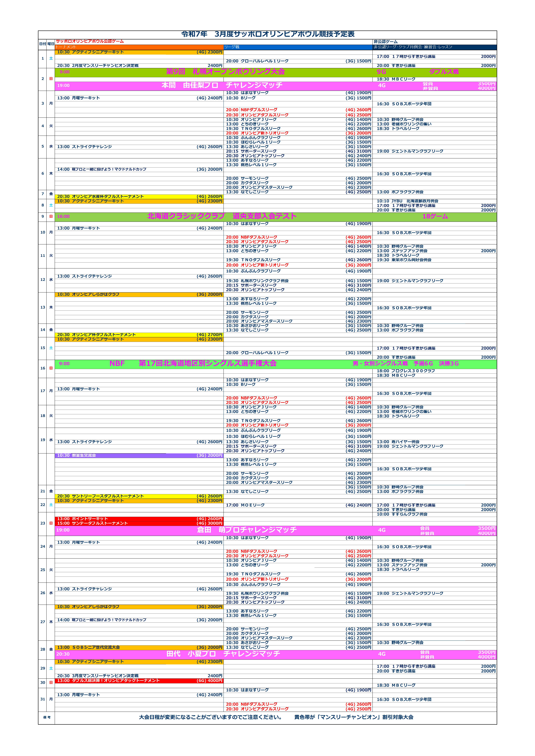535x756 pixels.
Task: Click the date cell "9" beside 日
Action: point(42,217)
